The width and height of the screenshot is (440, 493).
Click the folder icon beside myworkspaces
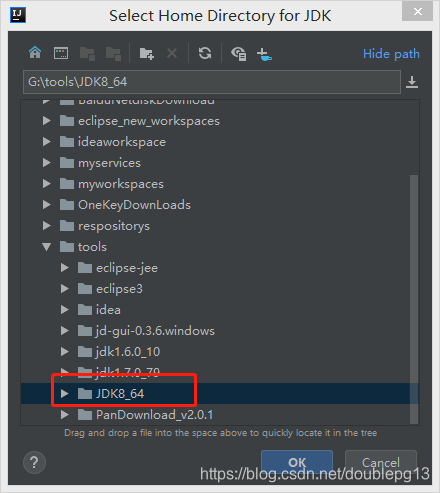(x=67, y=183)
